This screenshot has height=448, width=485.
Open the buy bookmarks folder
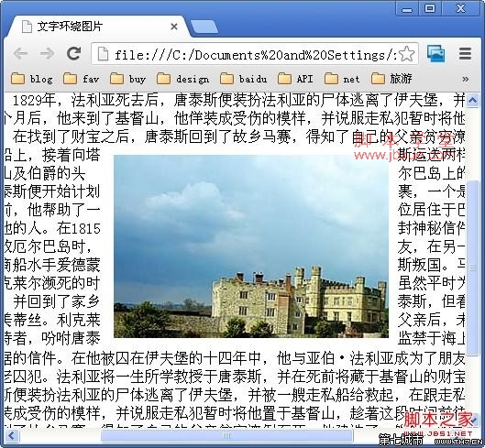pos(127,79)
